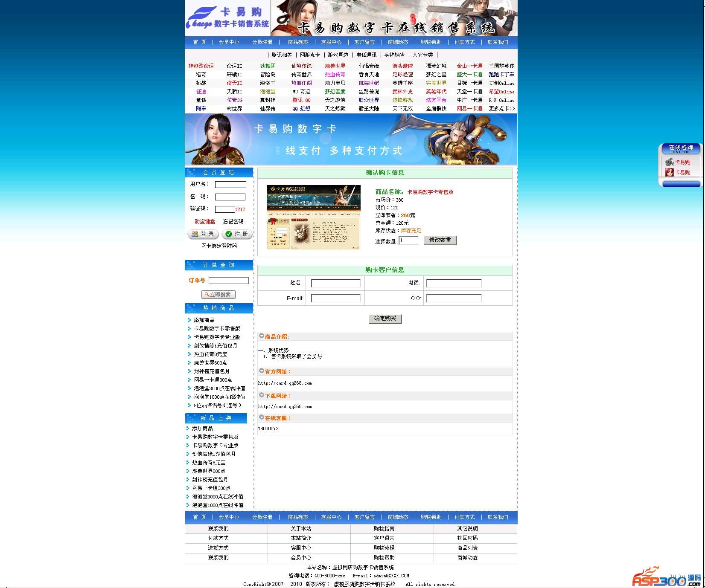Open 剑侠情缘i充值包月 under 热销商品
The width and height of the screenshot is (705, 588).
[x=216, y=346]
